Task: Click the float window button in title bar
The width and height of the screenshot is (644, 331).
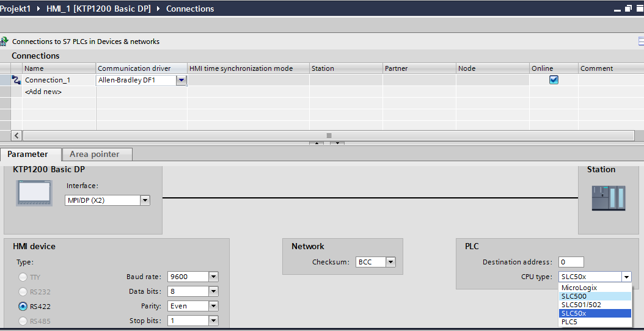Action: point(628,9)
